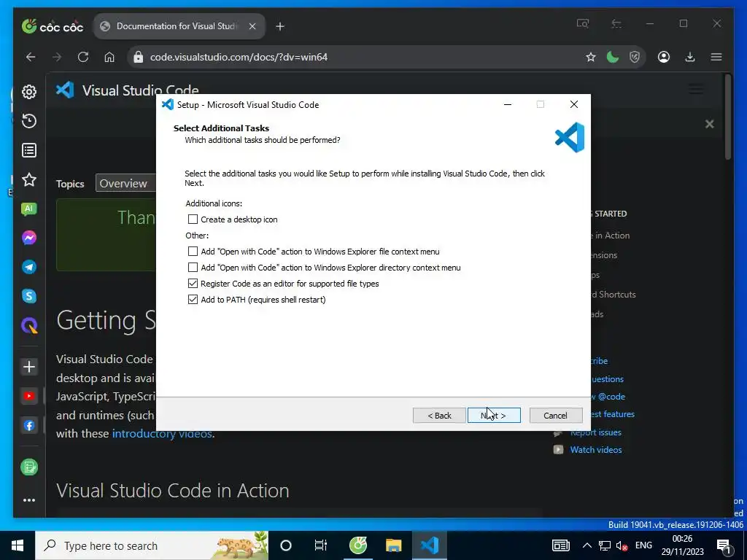The height and width of the screenshot is (560, 747).
Task: Open bookmarks star in the sidebar
Action: click(29, 179)
